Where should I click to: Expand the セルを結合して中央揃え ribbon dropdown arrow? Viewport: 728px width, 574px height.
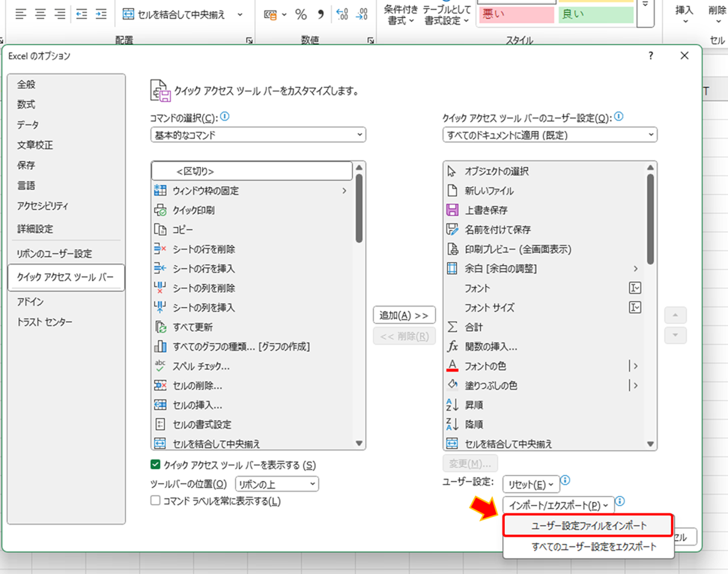[240, 14]
